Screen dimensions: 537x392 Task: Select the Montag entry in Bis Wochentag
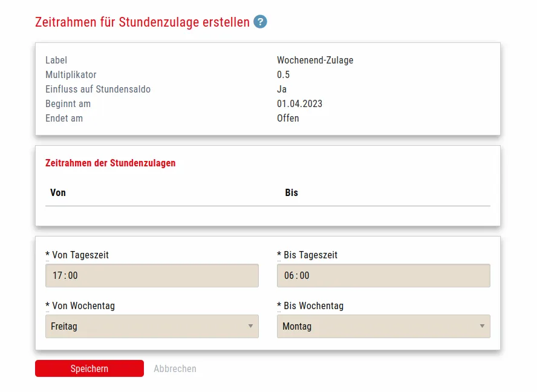296,326
